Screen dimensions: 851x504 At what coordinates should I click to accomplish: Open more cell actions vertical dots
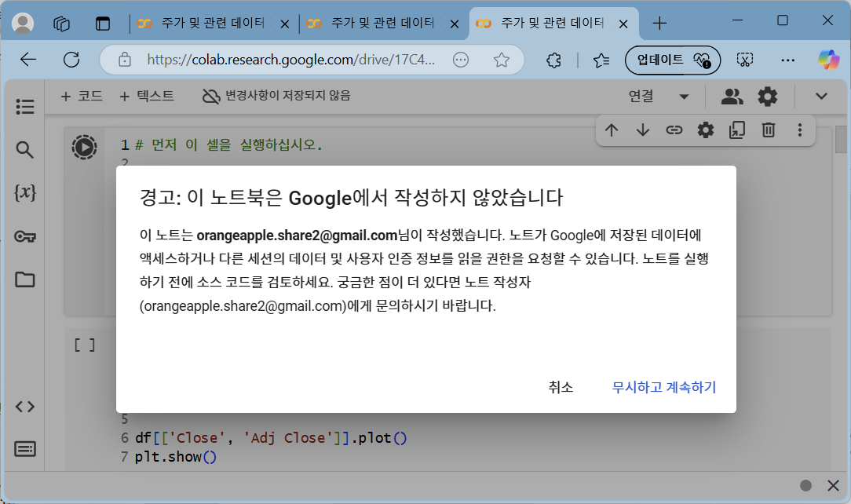pos(799,130)
